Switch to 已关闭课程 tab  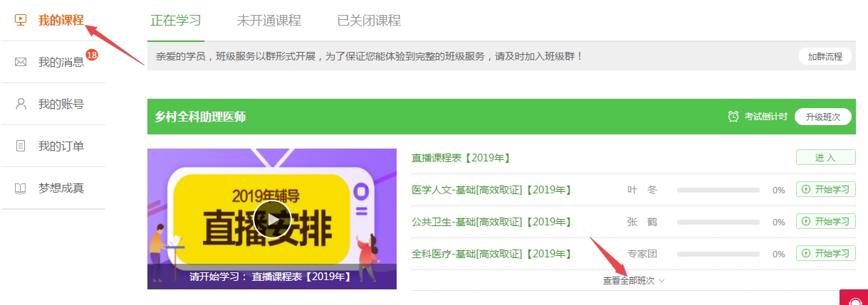(369, 21)
